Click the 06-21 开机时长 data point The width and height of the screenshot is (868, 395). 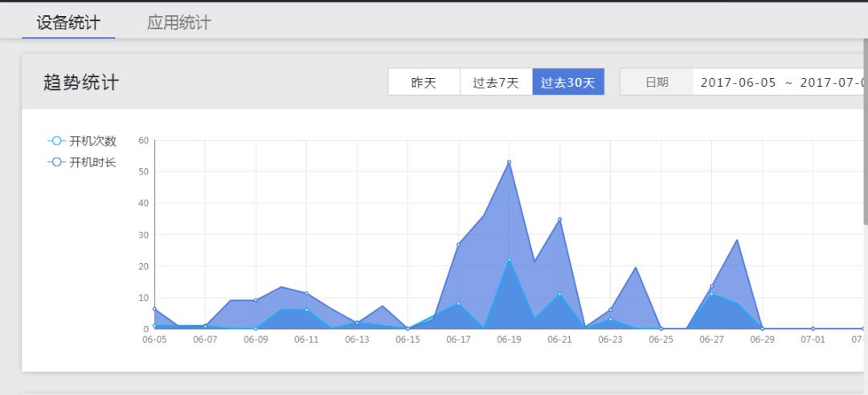pos(559,219)
